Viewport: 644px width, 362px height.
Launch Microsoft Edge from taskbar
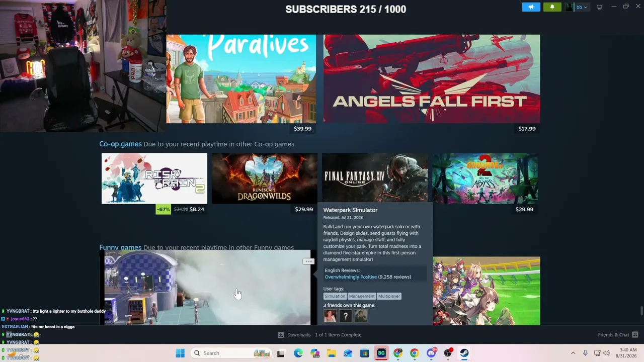298,353
